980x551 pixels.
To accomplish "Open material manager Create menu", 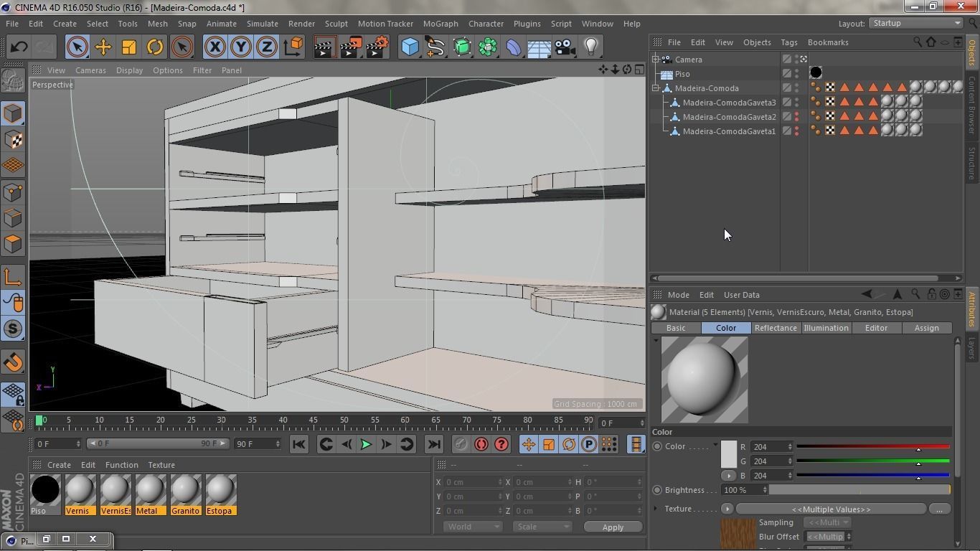I will click(59, 465).
